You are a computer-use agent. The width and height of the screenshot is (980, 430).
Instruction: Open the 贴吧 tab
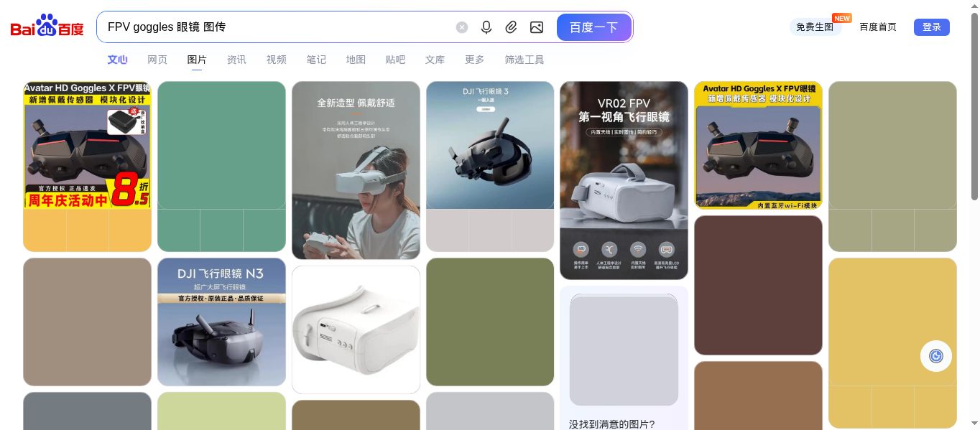[395, 60]
